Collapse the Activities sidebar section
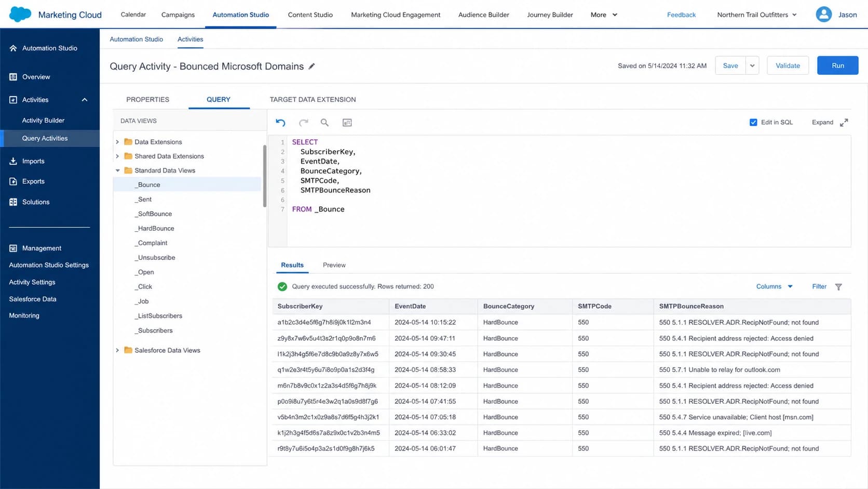The height and width of the screenshot is (489, 868). pyautogui.click(x=85, y=100)
